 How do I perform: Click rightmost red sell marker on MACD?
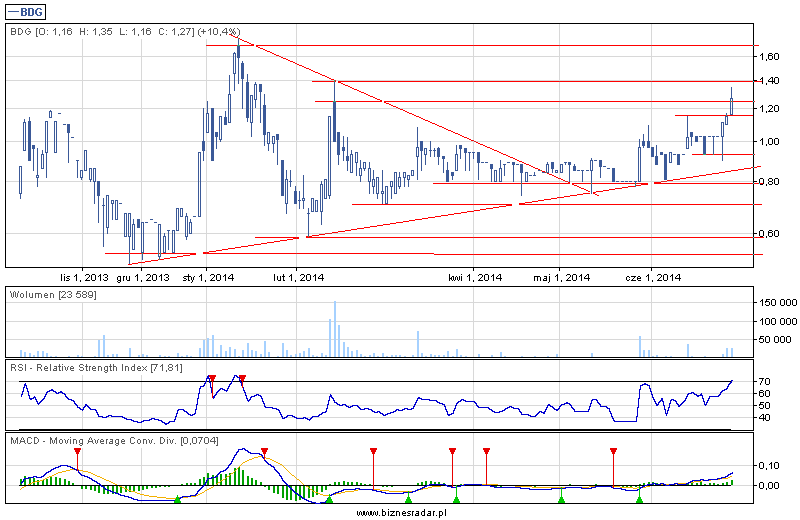click(x=613, y=452)
